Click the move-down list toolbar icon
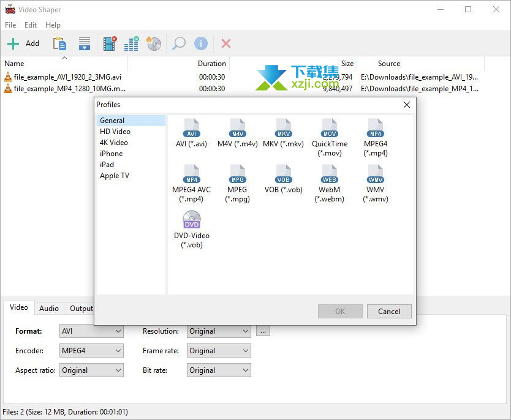511x420 pixels. pyautogui.click(x=85, y=43)
